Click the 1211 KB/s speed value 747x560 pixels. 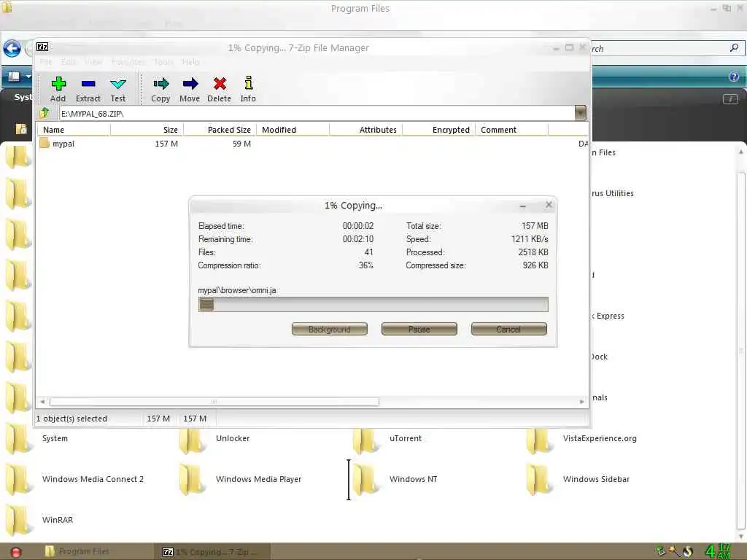[x=530, y=239]
